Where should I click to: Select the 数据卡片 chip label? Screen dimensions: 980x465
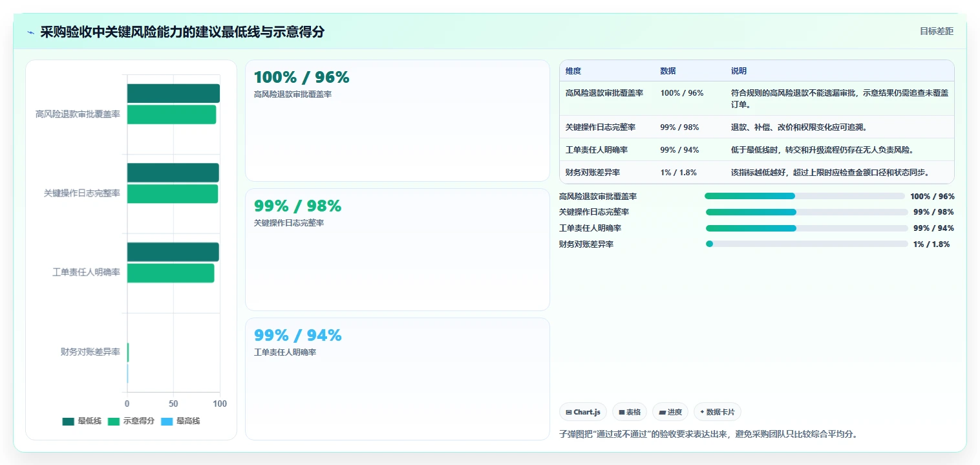pyautogui.click(x=720, y=412)
